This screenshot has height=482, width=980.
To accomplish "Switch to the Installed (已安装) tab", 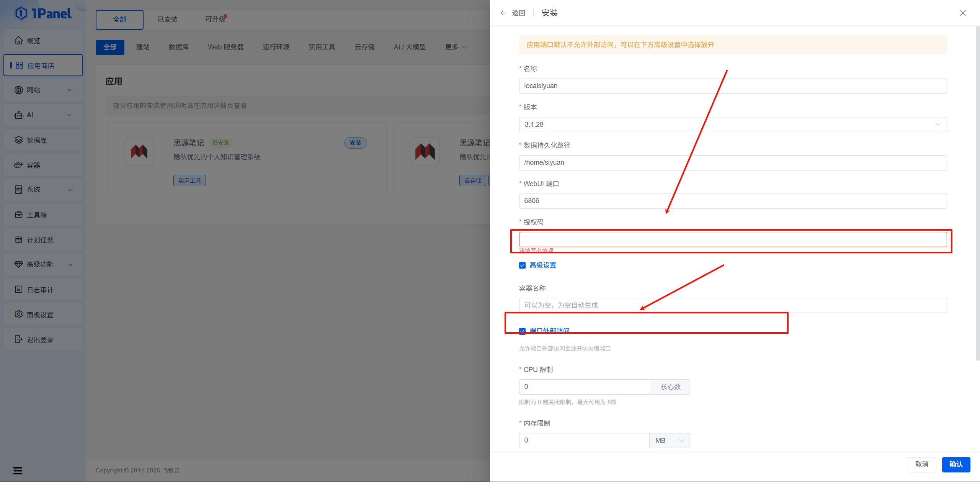I will (167, 20).
